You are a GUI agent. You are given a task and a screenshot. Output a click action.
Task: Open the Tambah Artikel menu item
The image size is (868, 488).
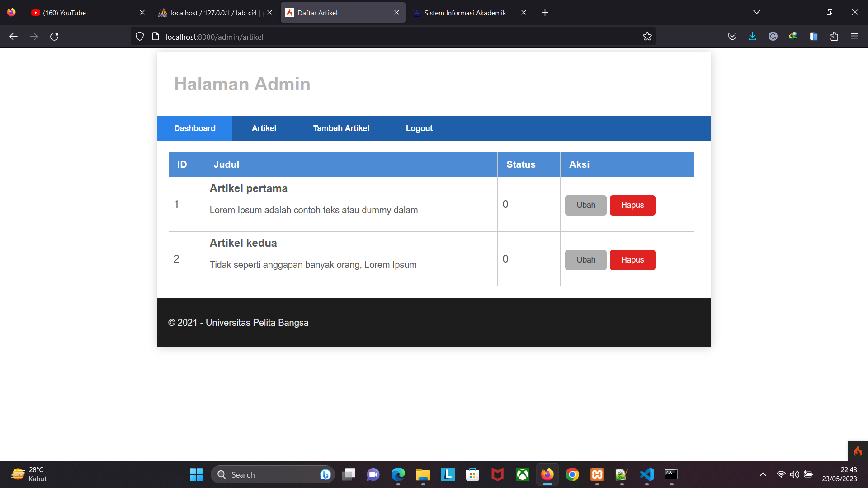tap(341, 128)
